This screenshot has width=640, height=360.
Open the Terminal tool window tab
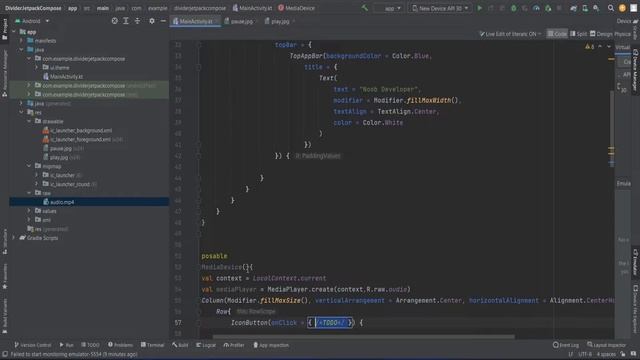(152, 345)
